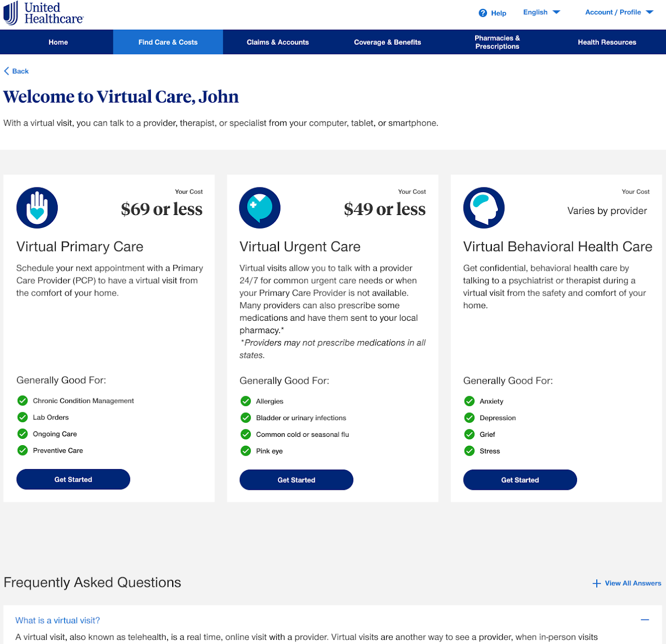Viewport: 666px width, 644px height.
Task: Click the 'Bladder or urinary infections' list item
Action: point(301,418)
